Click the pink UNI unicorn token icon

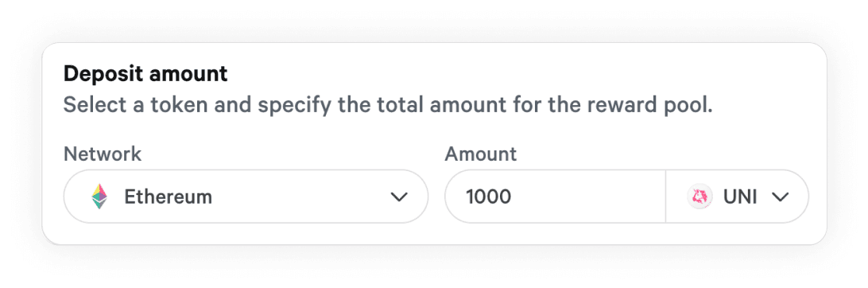(x=699, y=197)
